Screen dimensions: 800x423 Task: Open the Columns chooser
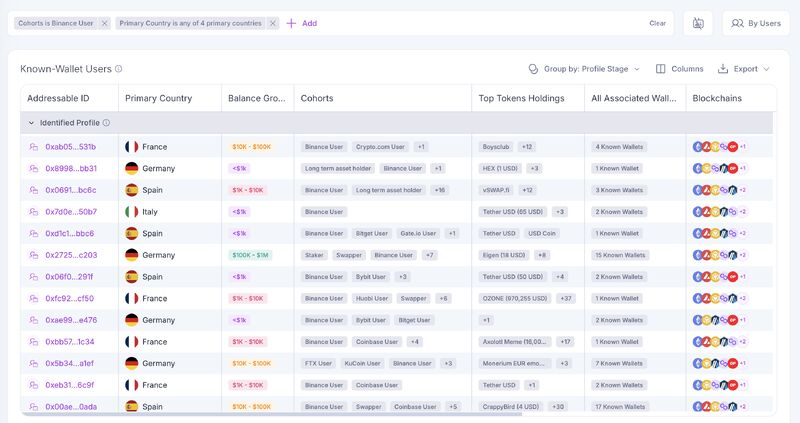click(680, 69)
